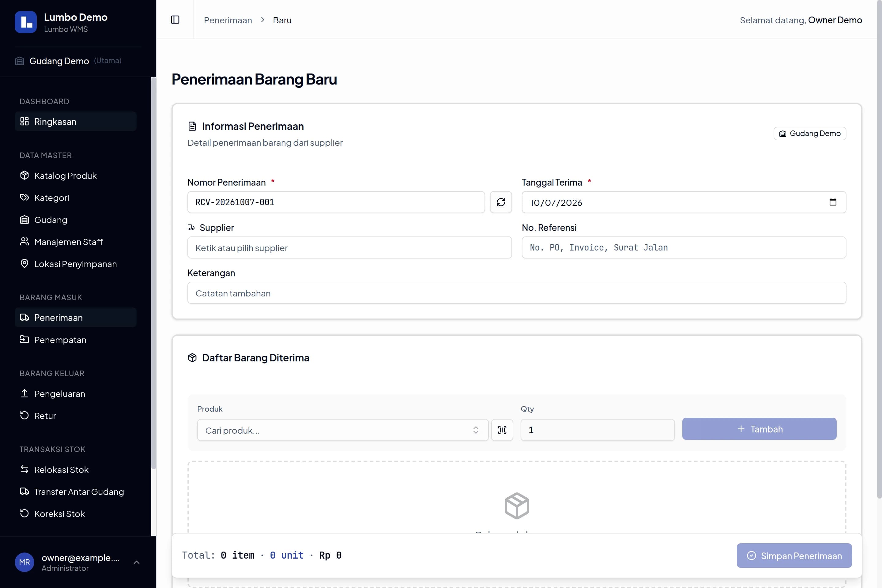Click the Nomor Penerimaan input field
This screenshot has width=882, height=588.
[336, 202]
